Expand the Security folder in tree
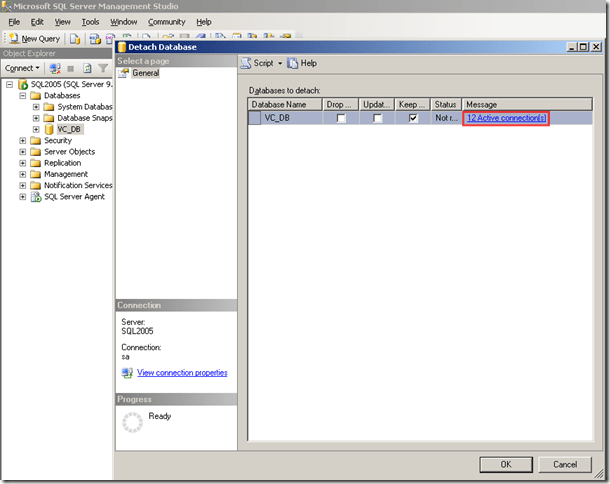The image size is (610, 484). (22, 141)
